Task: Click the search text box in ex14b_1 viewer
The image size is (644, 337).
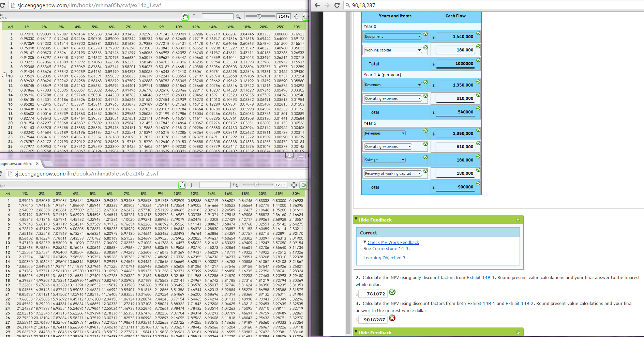Action: (218, 17)
